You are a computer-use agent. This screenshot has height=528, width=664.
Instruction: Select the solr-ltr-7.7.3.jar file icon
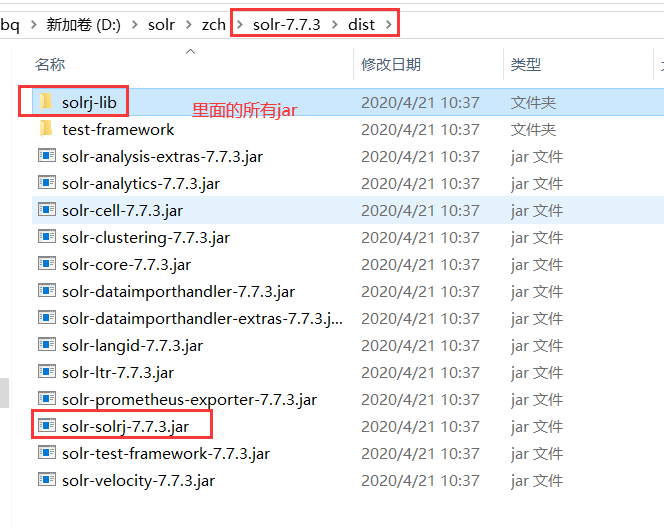pyautogui.click(x=47, y=371)
